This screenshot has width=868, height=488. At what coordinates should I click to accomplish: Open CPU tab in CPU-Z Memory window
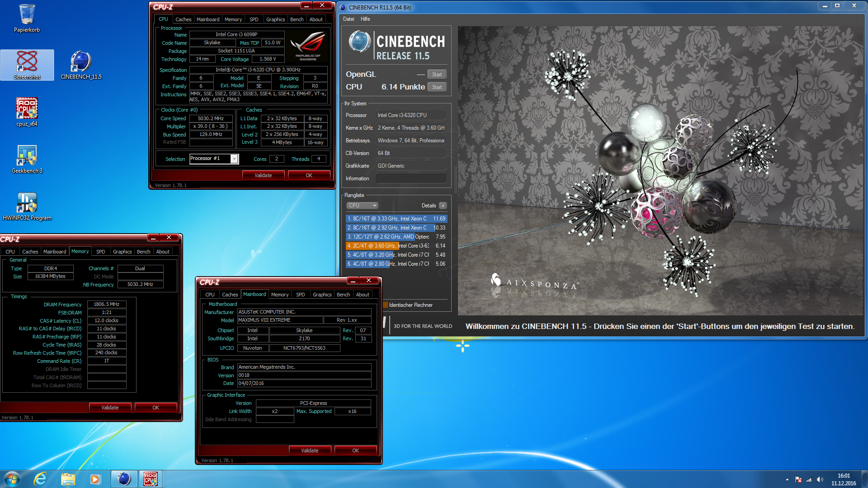coord(10,252)
